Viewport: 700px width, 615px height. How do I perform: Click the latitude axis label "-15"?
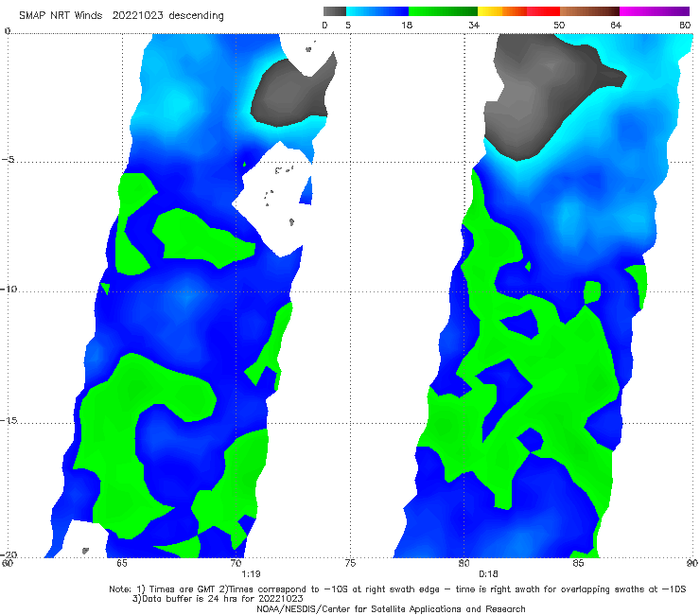8,421
